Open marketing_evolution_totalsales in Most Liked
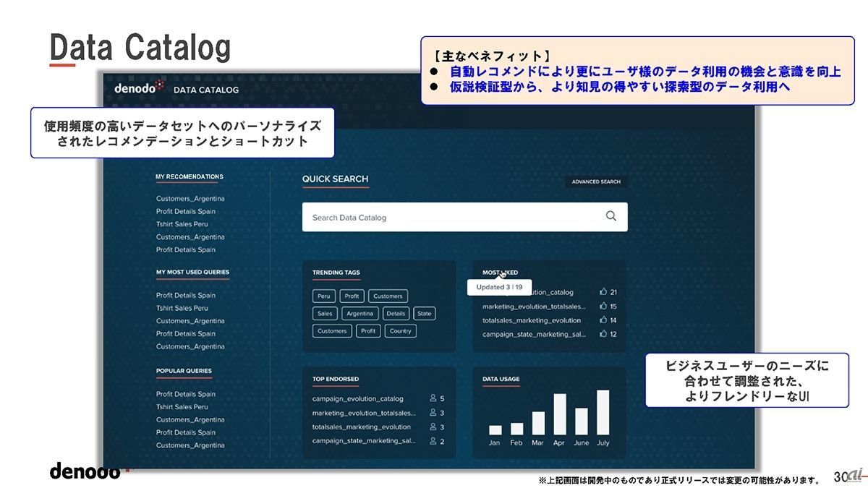Screen dimensions: 868x488 point(535,307)
